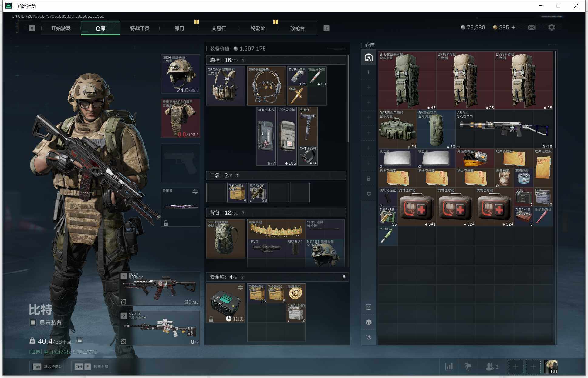Select the 金笔 item in chest rig

point(297,96)
